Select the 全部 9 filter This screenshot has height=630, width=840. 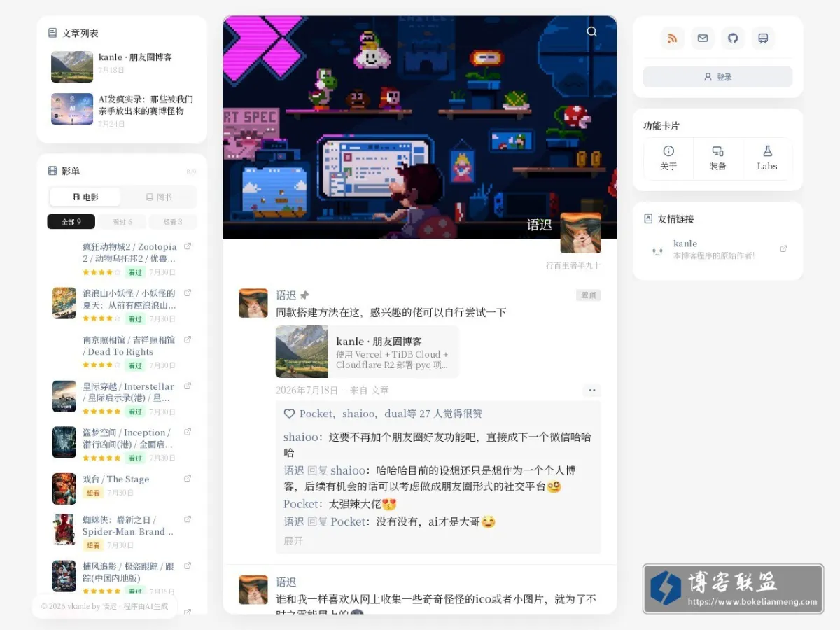pos(71,222)
